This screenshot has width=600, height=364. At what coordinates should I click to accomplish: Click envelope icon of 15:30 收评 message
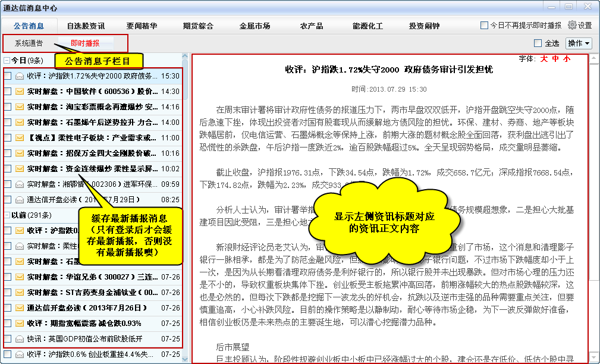20,76
